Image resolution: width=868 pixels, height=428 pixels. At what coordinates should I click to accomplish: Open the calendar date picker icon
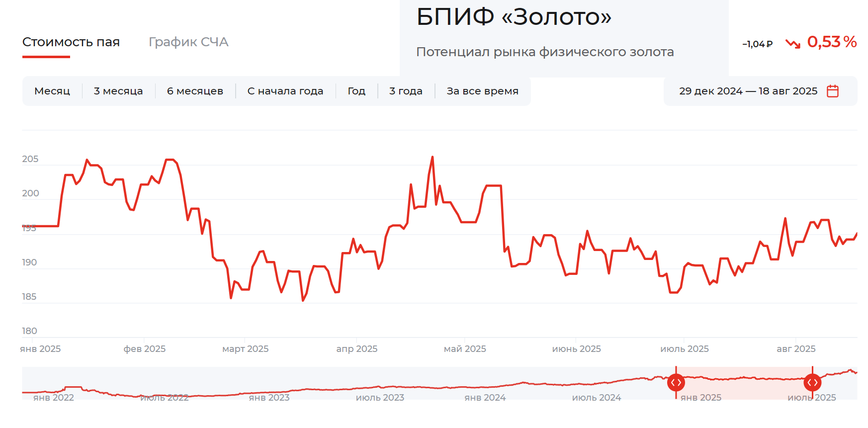tap(832, 91)
